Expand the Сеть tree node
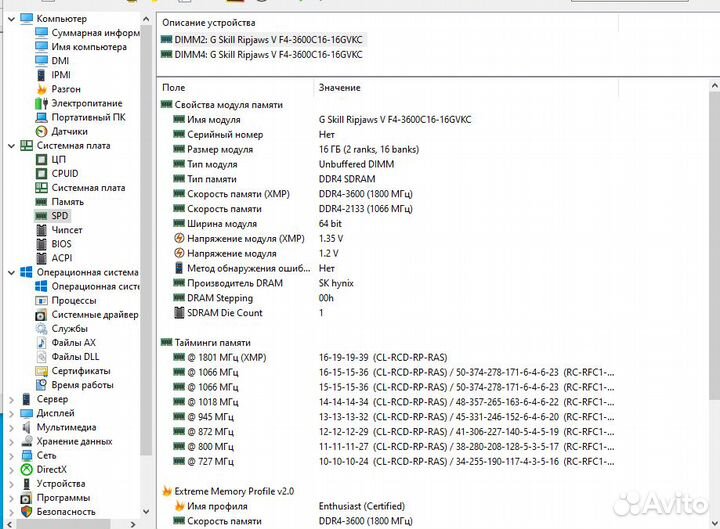720x529 pixels. [11, 456]
